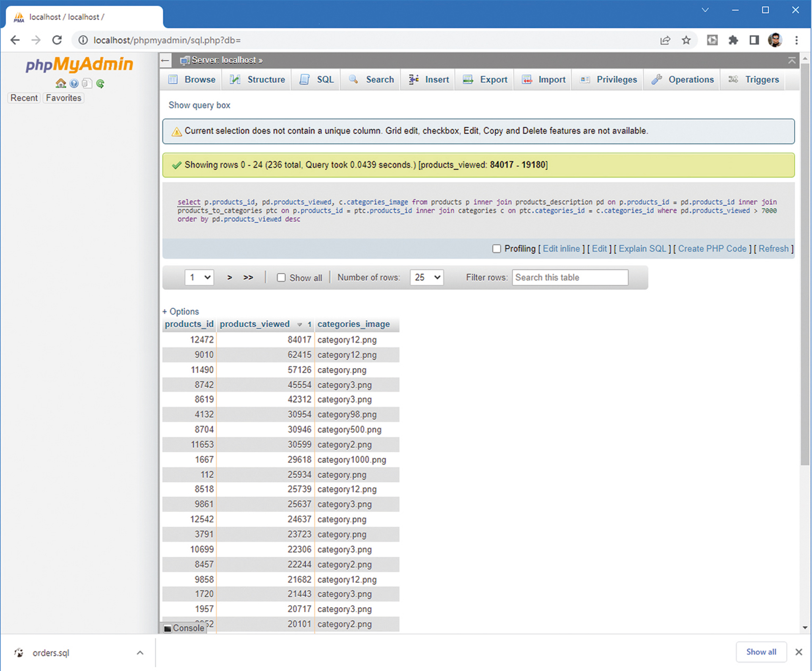The width and height of the screenshot is (812, 671).
Task: Open the Export tab
Action: 485,80
